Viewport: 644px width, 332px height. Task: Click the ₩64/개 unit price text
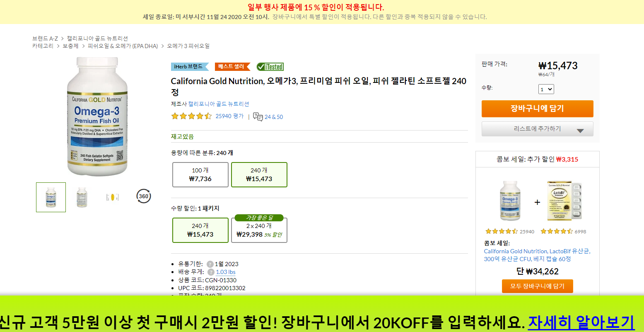pos(546,75)
